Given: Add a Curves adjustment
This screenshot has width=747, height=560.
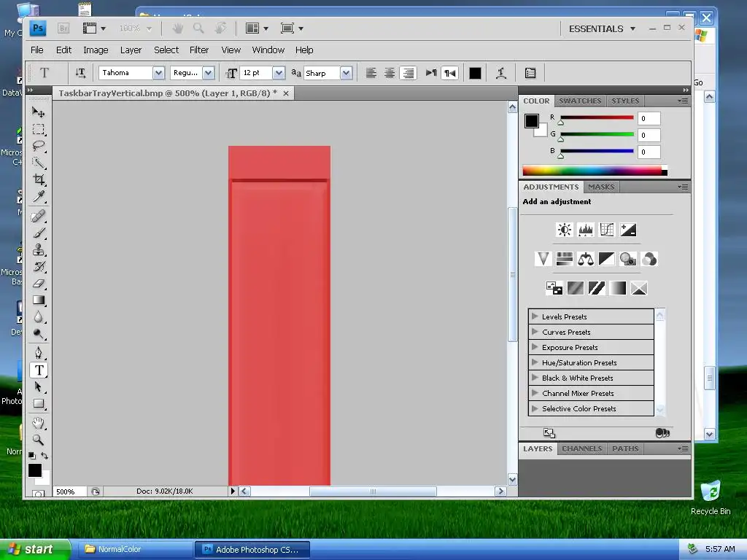Looking at the screenshot, I should click(607, 230).
